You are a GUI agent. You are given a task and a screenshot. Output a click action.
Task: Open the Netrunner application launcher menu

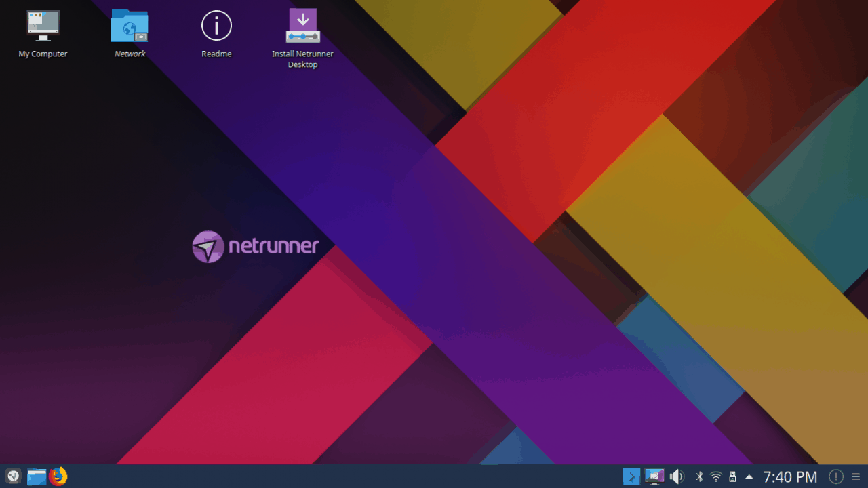tap(12, 476)
